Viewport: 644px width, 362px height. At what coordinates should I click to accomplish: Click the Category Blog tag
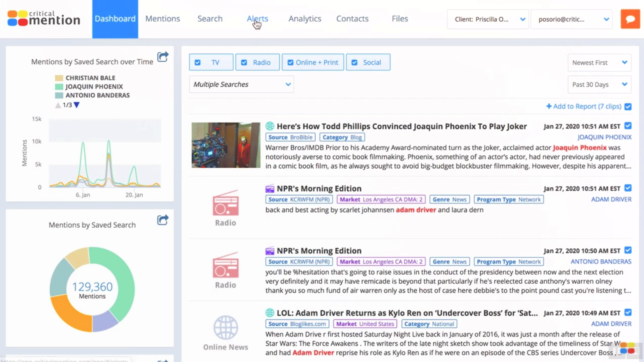[x=342, y=137]
